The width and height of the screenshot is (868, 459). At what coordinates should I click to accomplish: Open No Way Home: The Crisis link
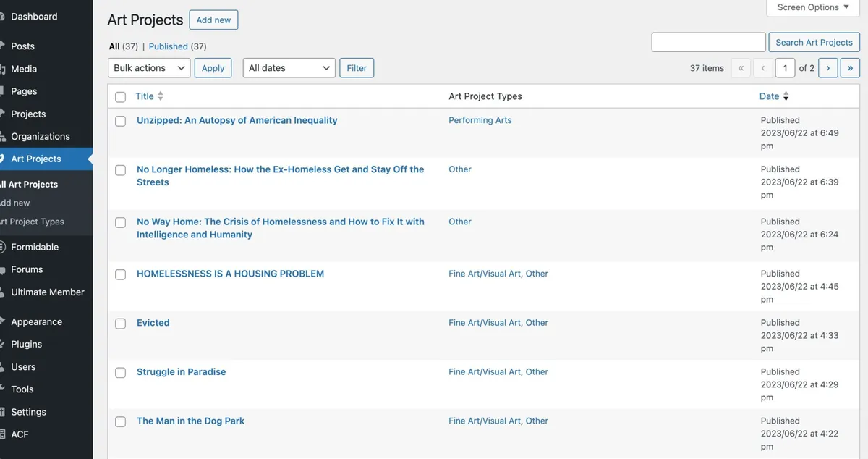(x=281, y=228)
